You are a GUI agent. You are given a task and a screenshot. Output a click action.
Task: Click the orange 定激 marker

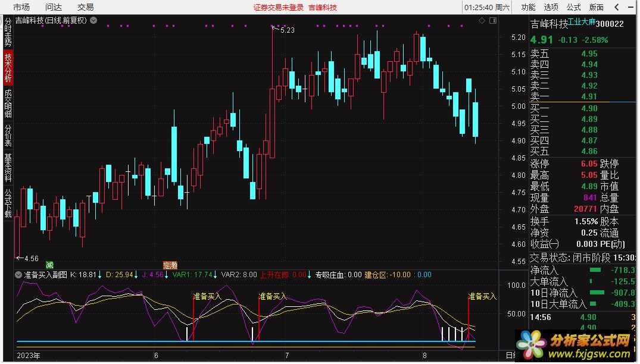coord(170,265)
